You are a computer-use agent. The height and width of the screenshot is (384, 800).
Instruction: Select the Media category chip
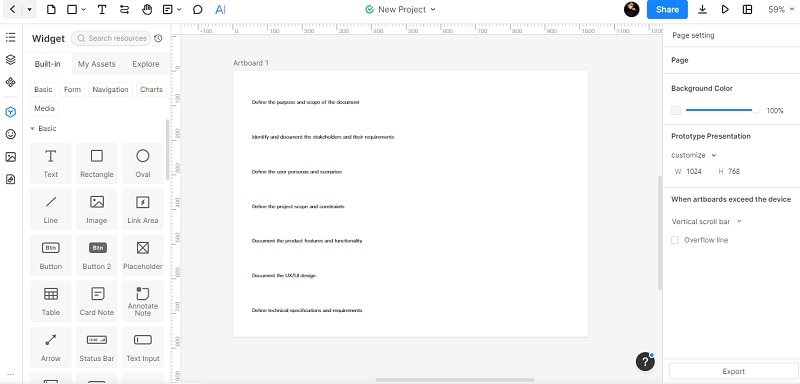pos(44,108)
